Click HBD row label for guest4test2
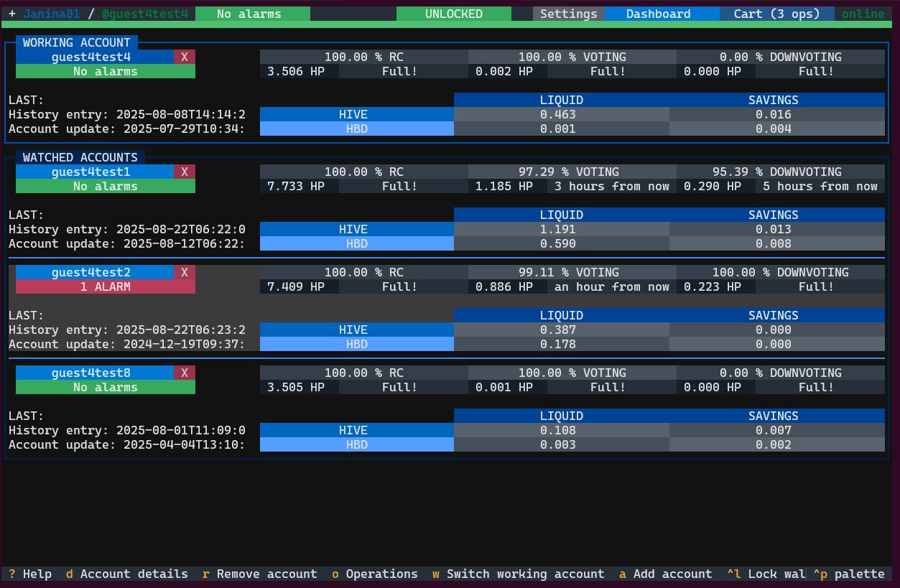Screen dimensions: 900x588 pos(357,344)
